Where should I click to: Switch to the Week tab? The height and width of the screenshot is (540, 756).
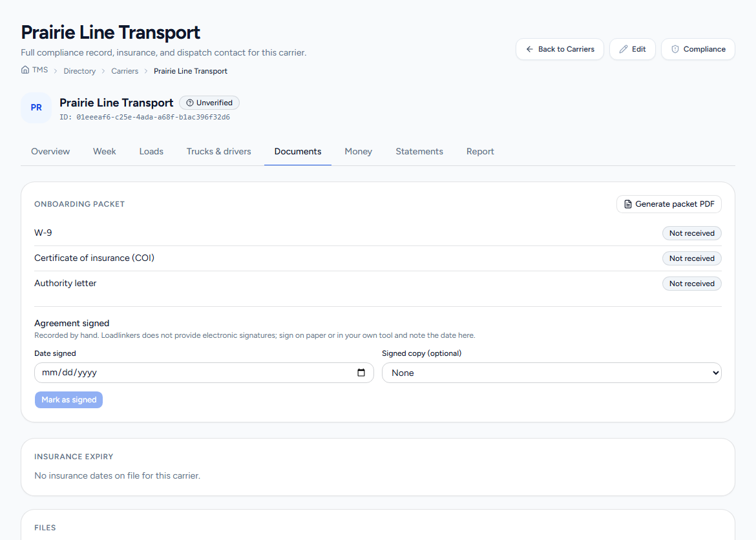click(105, 151)
